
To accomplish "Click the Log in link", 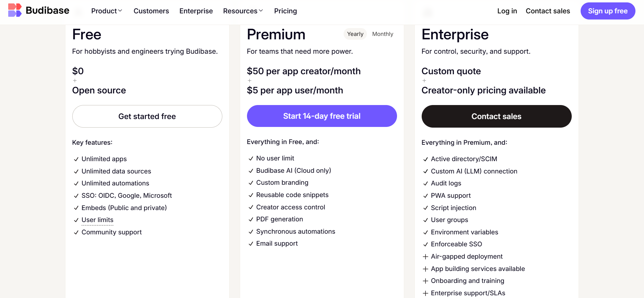I will click(507, 11).
